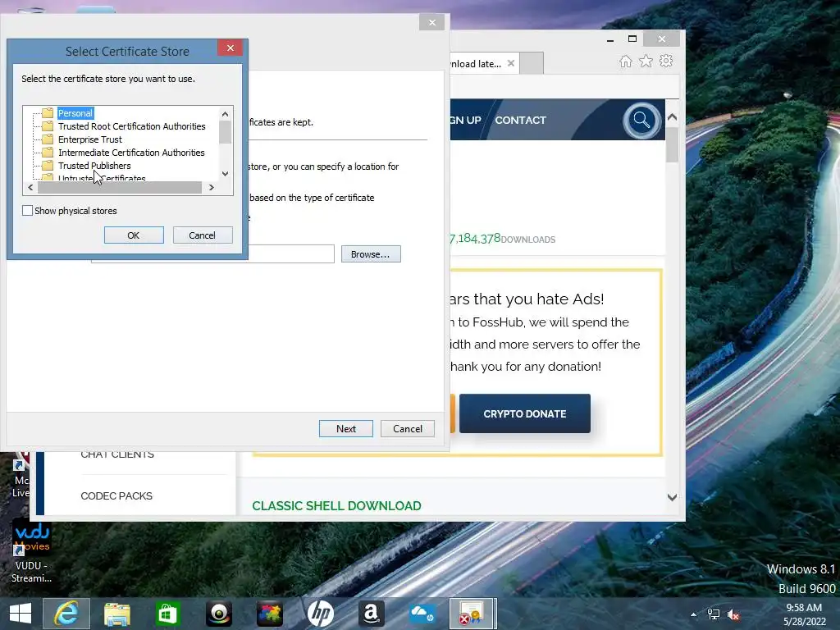Click the certificate wizard taskbar icon
This screenshot has height=630, width=840.
click(x=472, y=614)
